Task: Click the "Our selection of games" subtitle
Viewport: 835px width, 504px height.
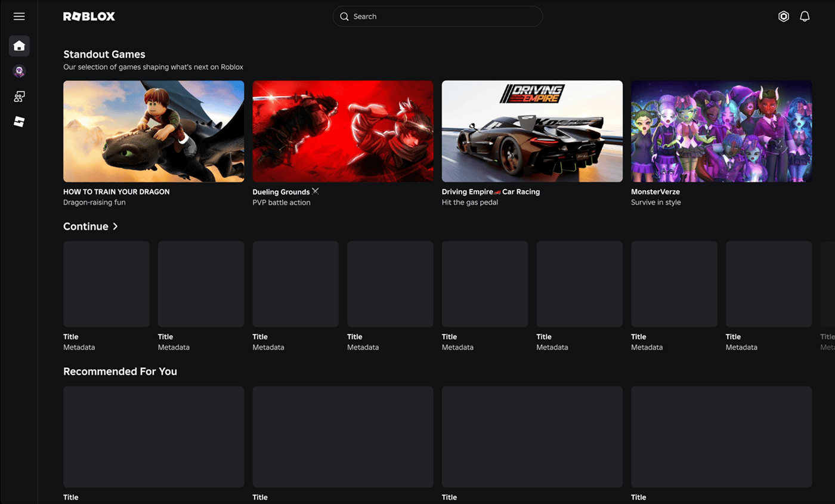Action: [x=153, y=67]
